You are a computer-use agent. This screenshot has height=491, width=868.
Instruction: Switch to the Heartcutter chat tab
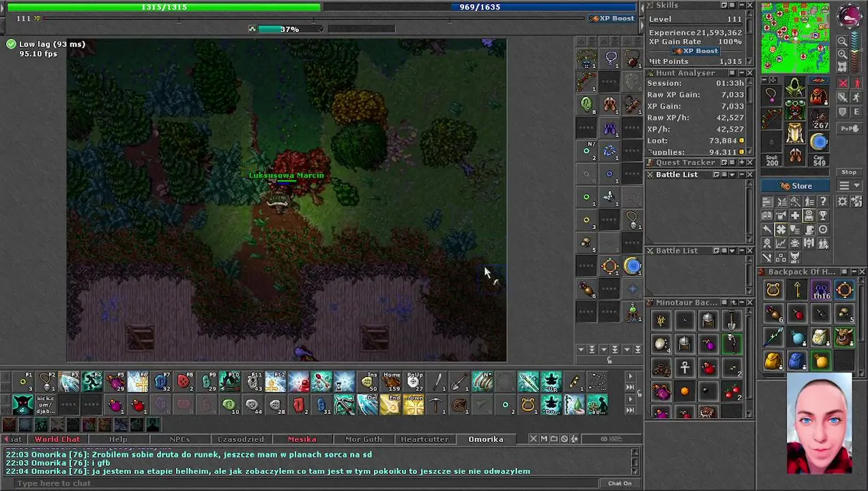[424, 439]
